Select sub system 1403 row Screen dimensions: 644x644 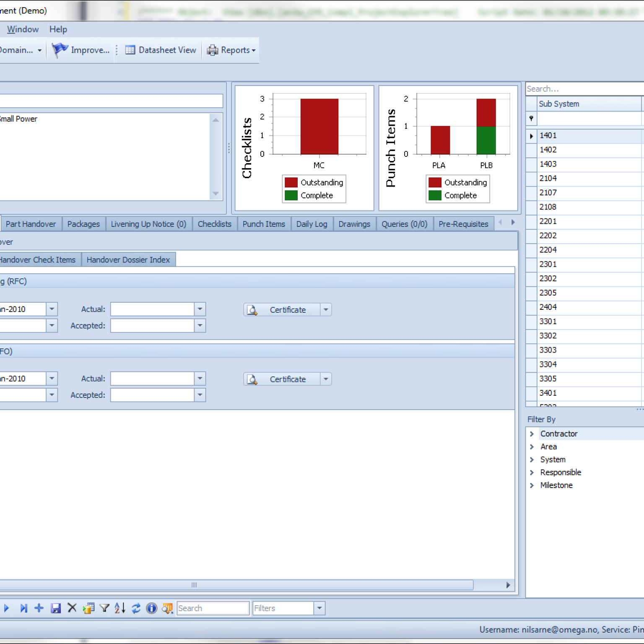click(x=584, y=164)
